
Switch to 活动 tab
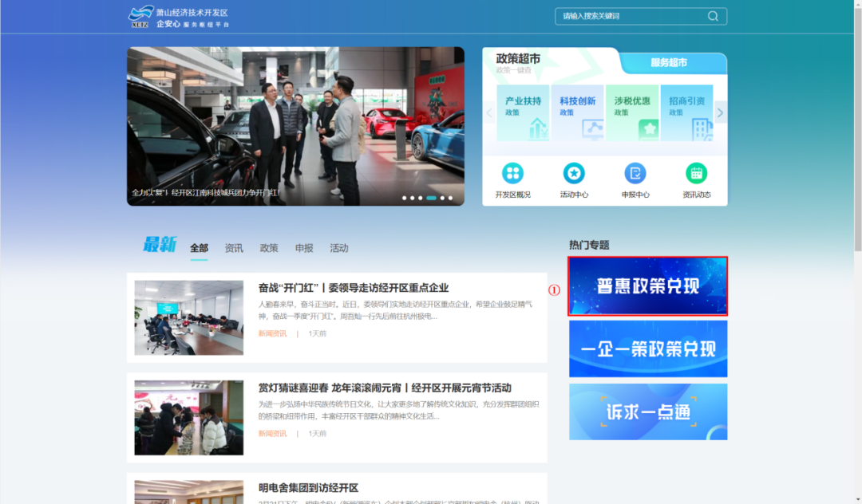point(339,248)
